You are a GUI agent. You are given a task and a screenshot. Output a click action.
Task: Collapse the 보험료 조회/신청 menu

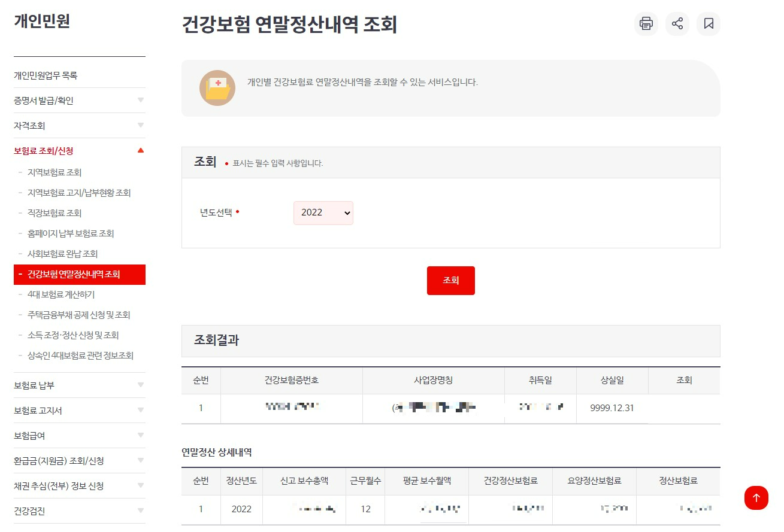tap(80, 151)
